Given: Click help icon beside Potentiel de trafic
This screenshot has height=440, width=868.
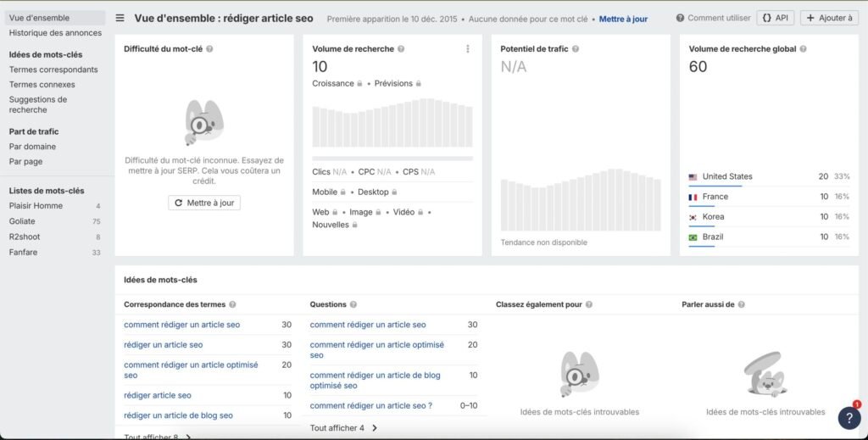Looking at the screenshot, I should [x=576, y=49].
